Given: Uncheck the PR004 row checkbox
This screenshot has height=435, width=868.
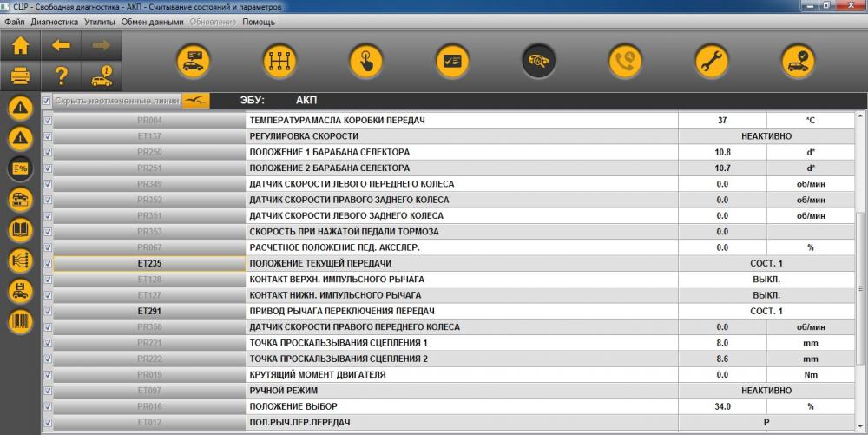Looking at the screenshot, I should (x=48, y=120).
